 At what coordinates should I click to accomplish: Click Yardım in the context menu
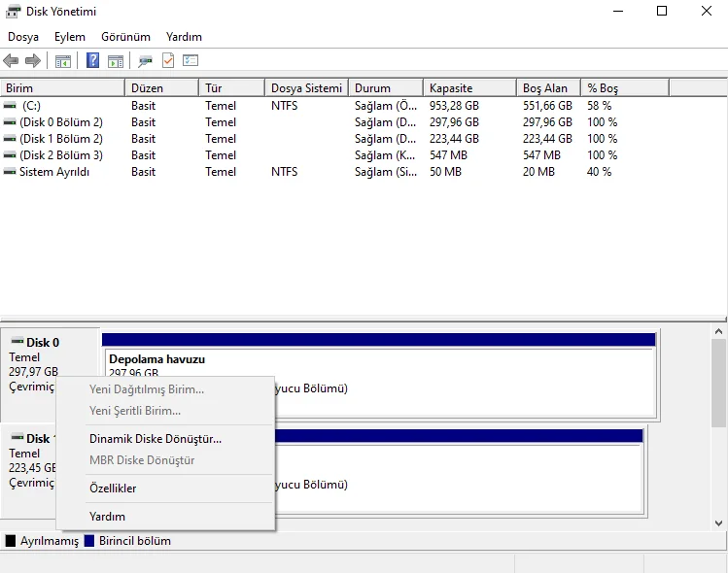[107, 517]
